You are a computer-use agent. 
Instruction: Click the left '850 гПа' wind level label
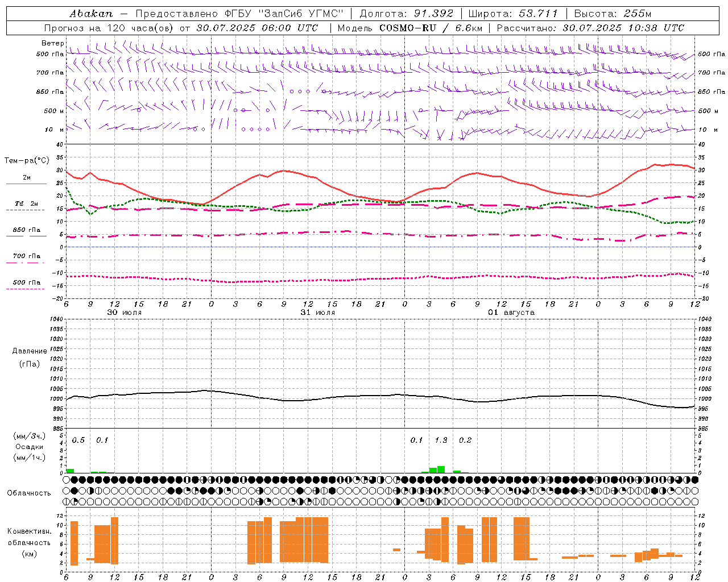click(50, 92)
